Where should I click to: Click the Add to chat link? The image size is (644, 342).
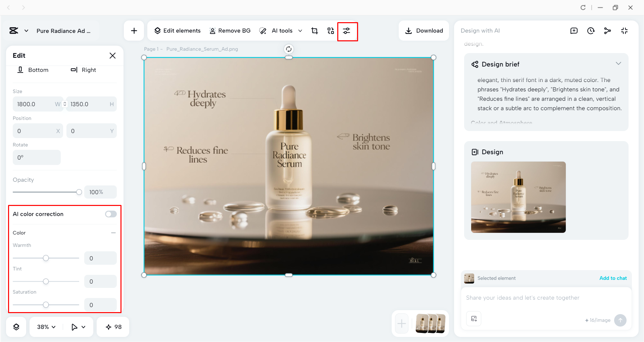tap(613, 278)
